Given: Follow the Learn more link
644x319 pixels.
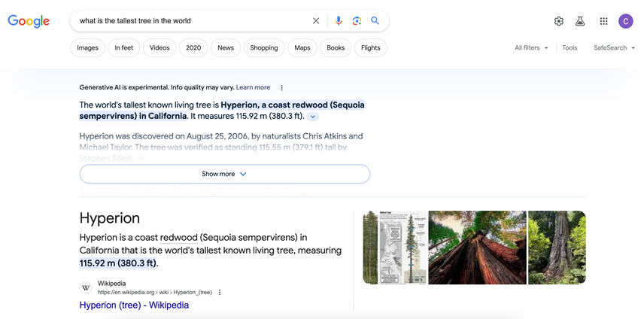Looking at the screenshot, I should [253, 87].
